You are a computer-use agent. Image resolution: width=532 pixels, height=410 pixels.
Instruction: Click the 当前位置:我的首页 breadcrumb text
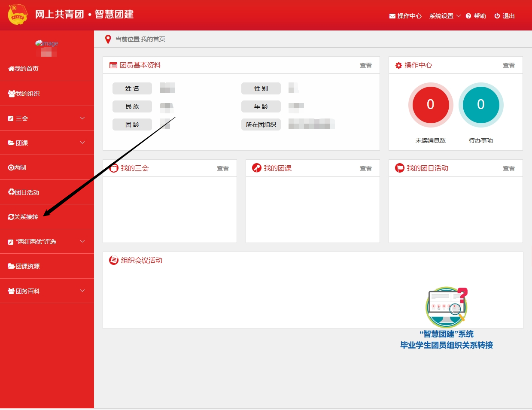pyautogui.click(x=140, y=39)
